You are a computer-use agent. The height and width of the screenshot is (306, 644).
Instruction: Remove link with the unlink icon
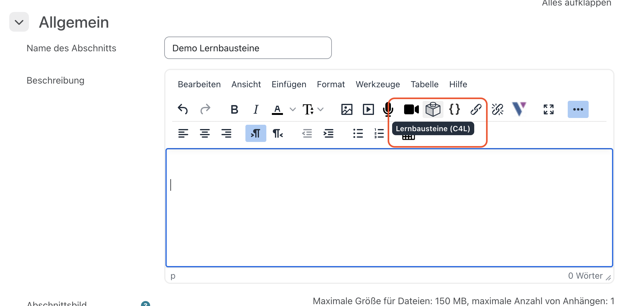click(497, 109)
